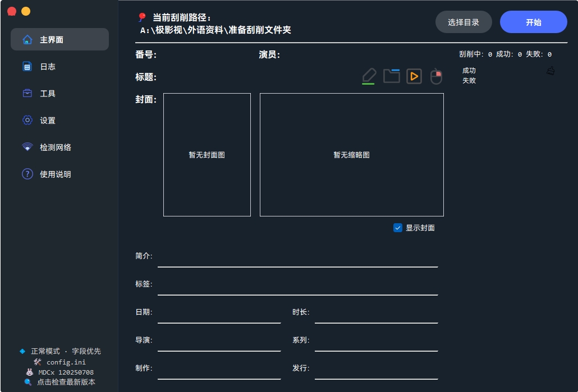Click the rabbit icon beside MDCx version
The width and height of the screenshot is (578, 392).
coord(30,372)
